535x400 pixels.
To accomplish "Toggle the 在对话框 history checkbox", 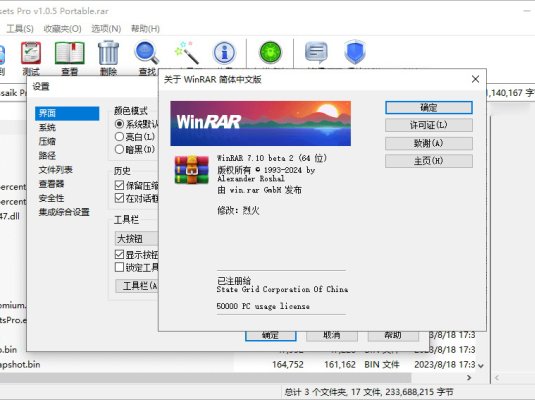I will tap(119, 198).
